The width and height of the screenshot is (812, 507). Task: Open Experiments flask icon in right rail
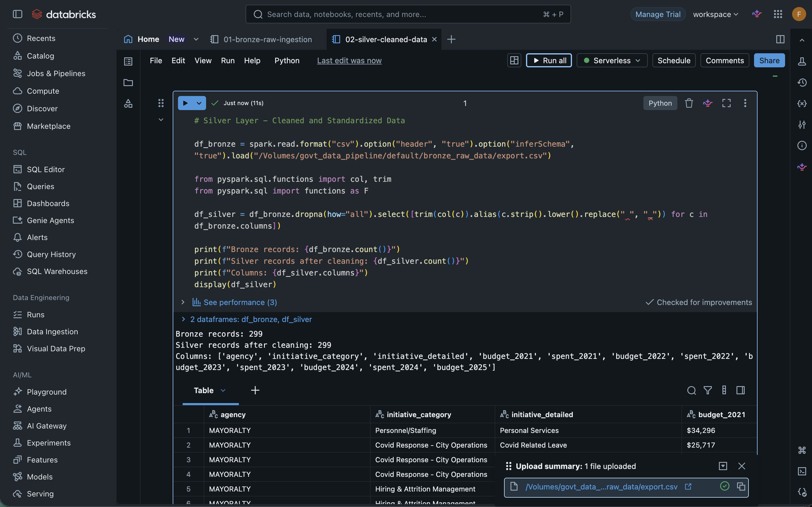802,61
